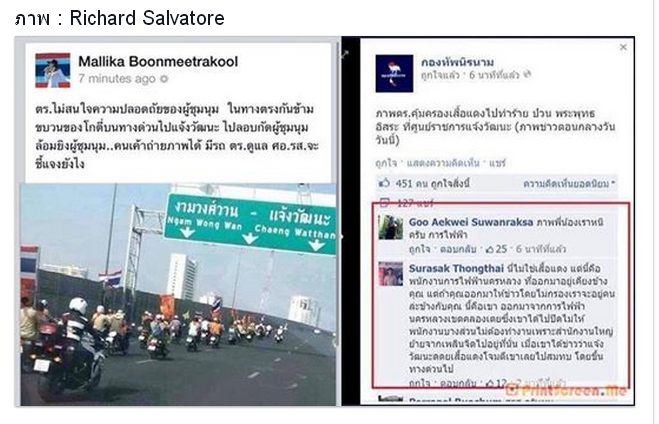Viewport: 659px width, 424px height.
Task: Open Surasak Thongthai's avatar thumbnail
Action: click(390, 274)
